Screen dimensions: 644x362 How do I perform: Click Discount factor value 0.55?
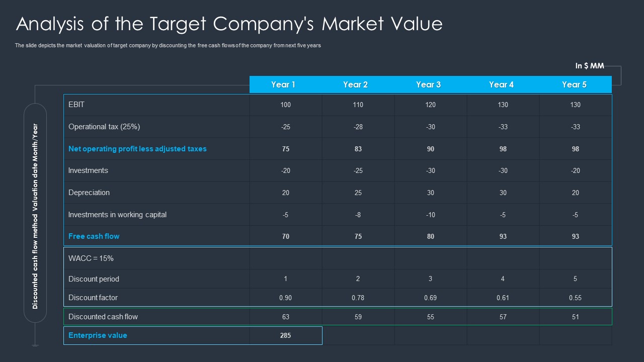(x=575, y=298)
